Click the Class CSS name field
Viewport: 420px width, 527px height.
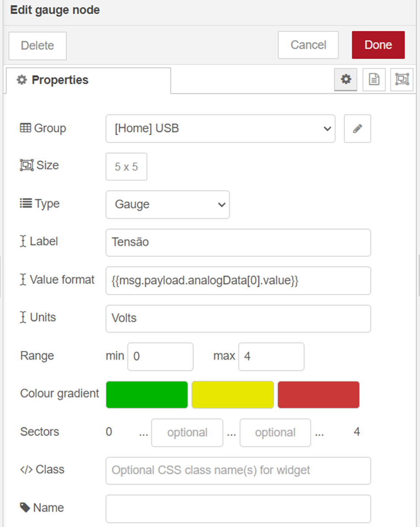pos(238,471)
